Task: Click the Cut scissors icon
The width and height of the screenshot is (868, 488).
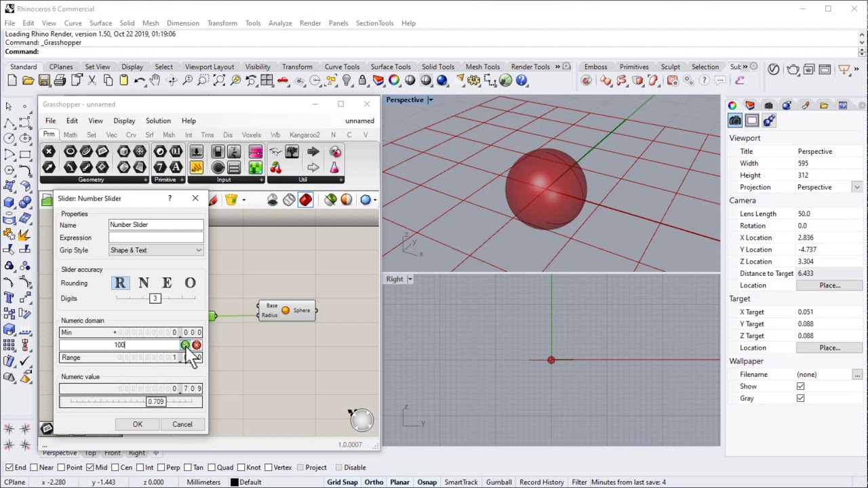Action: [92, 81]
